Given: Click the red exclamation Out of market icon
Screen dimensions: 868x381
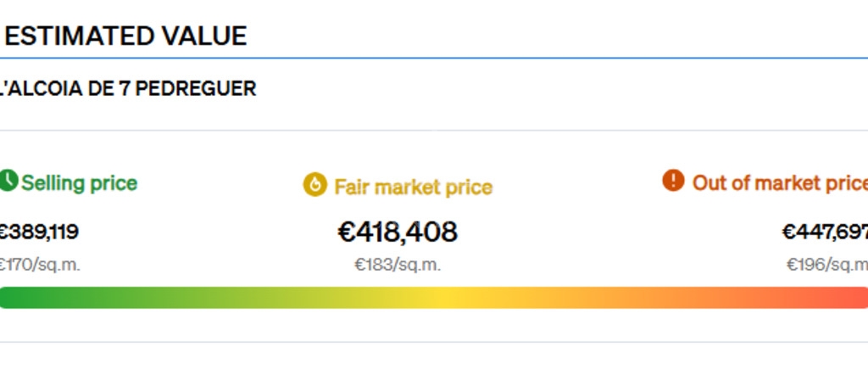Looking at the screenshot, I should (673, 181).
